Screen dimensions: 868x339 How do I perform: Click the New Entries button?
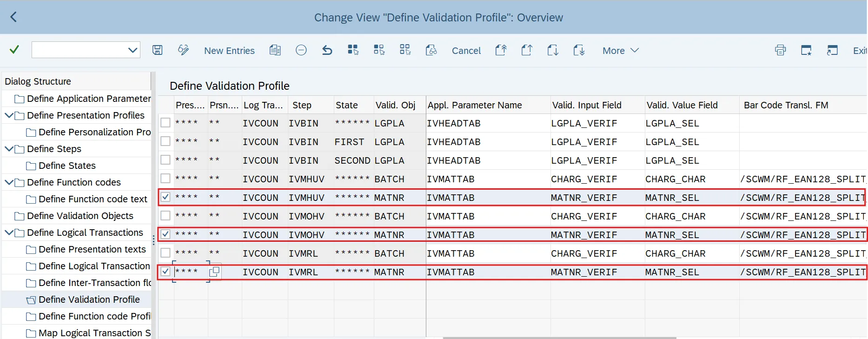click(x=229, y=51)
